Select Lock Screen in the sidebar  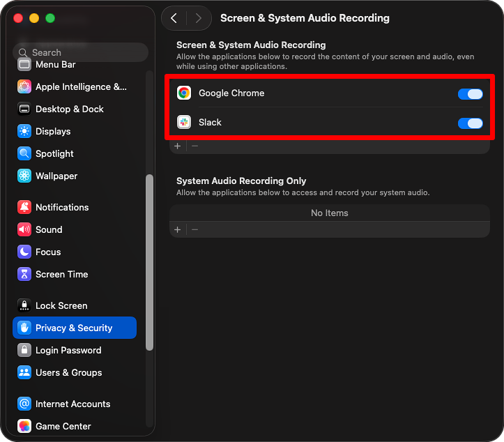coord(75,305)
